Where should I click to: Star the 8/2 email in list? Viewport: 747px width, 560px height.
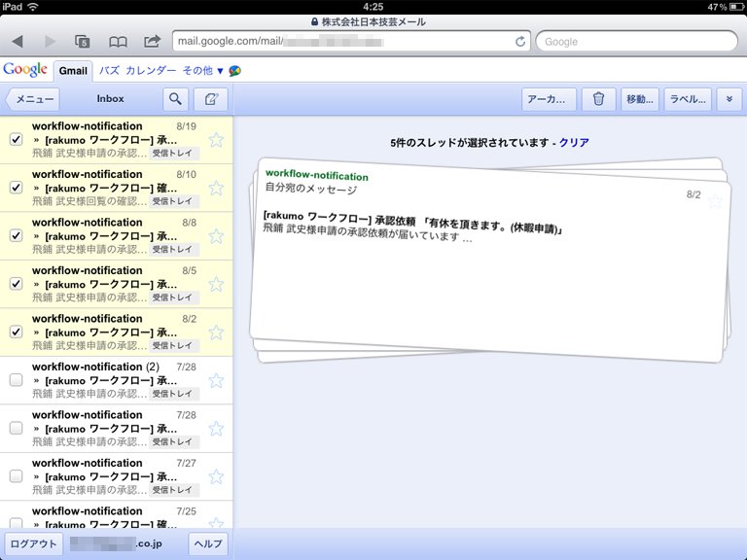pyautogui.click(x=216, y=332)
